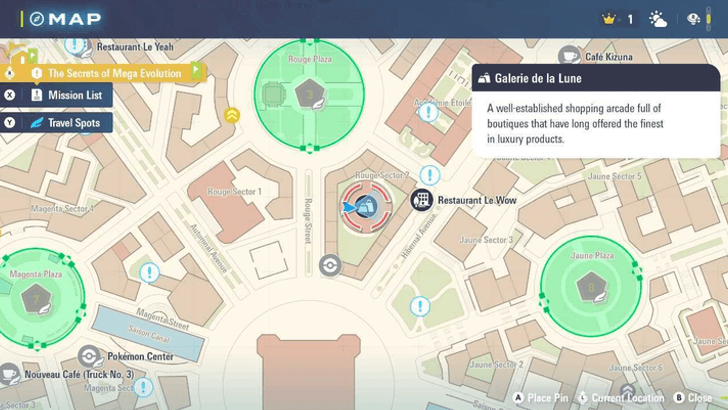Click the Jaune Sector 5 label
The height and width of the screenshot is (410, 728).
pyautogui.click(x=614, y=176)
